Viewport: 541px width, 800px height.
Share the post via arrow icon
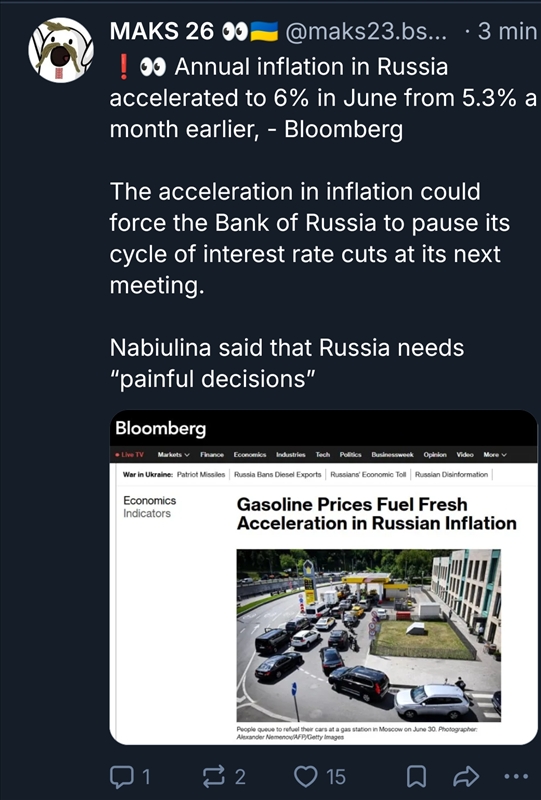(466, 777)
